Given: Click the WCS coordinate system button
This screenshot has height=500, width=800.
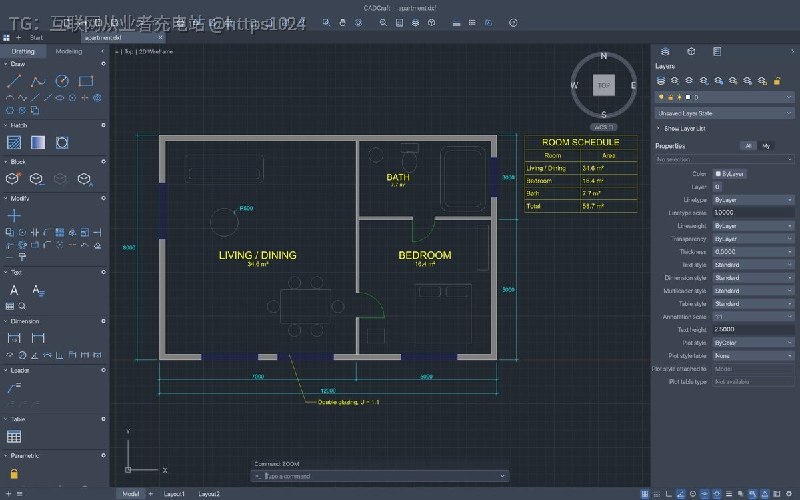Looking at the screenshot, I should [604, 127].
